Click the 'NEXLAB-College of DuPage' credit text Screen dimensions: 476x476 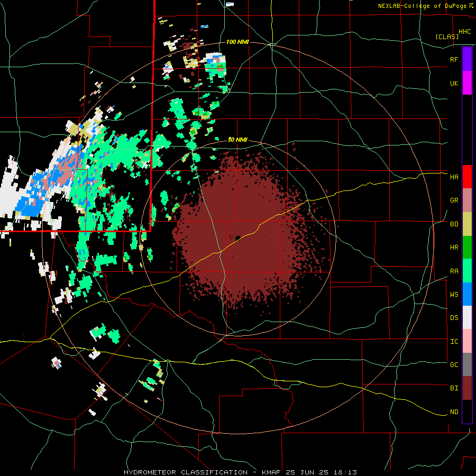point(422,6)
